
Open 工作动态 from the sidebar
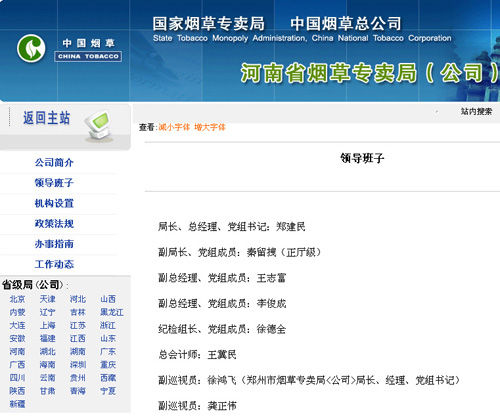[x=54, y=264]
